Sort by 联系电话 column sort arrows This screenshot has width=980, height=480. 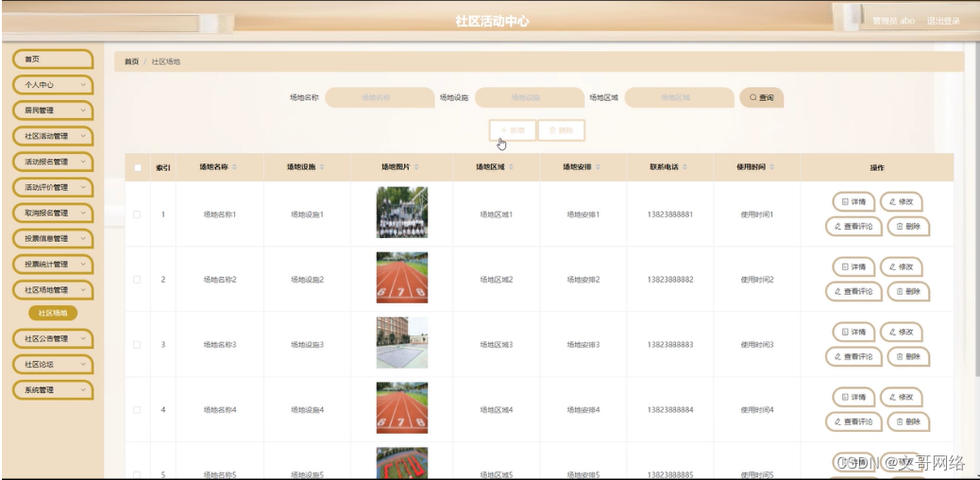pos(684,167)
